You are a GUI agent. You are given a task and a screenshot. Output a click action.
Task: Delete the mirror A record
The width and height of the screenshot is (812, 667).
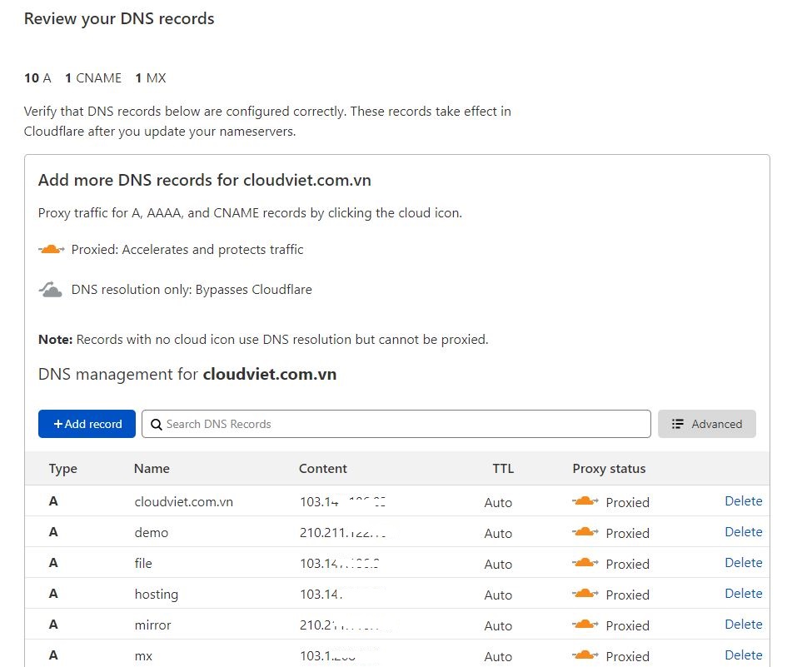coord(743,624)
